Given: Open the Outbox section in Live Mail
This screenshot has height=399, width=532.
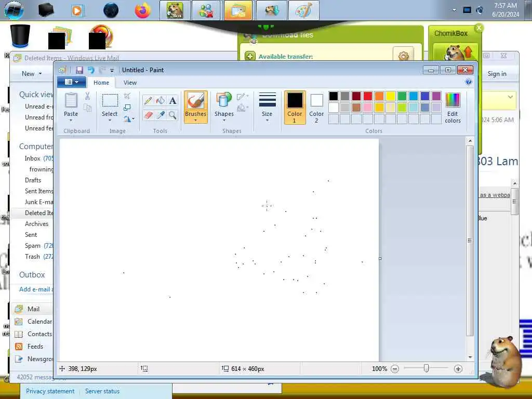Looking at the screenshot, I should coord(32,274).
